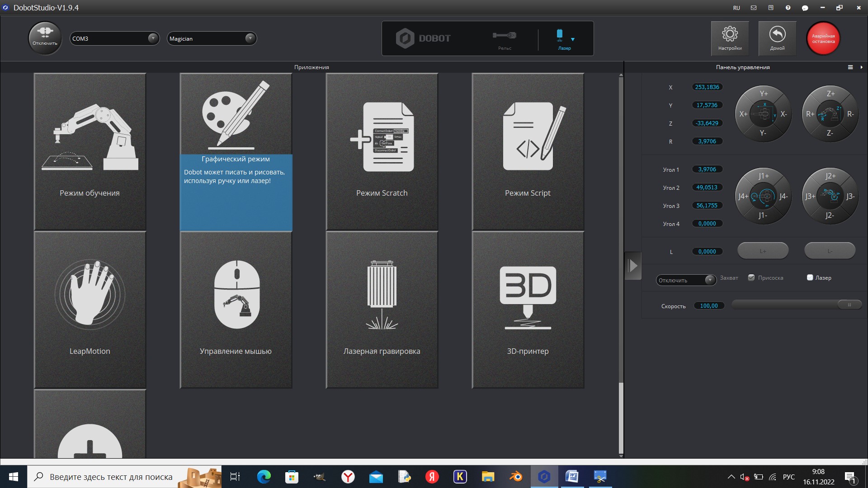Click the Домой home button
Viewport: 868px width, 488px height.
click(x=777, y=38)
